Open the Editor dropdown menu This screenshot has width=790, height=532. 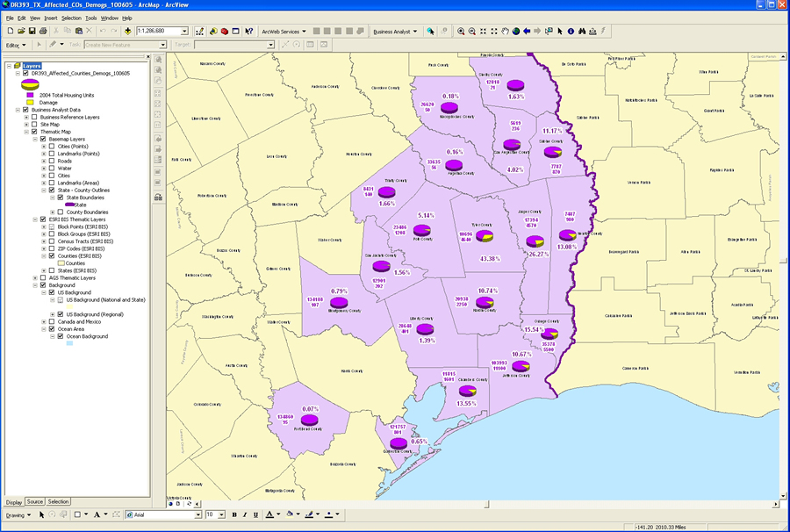click(x=16, y=45)
